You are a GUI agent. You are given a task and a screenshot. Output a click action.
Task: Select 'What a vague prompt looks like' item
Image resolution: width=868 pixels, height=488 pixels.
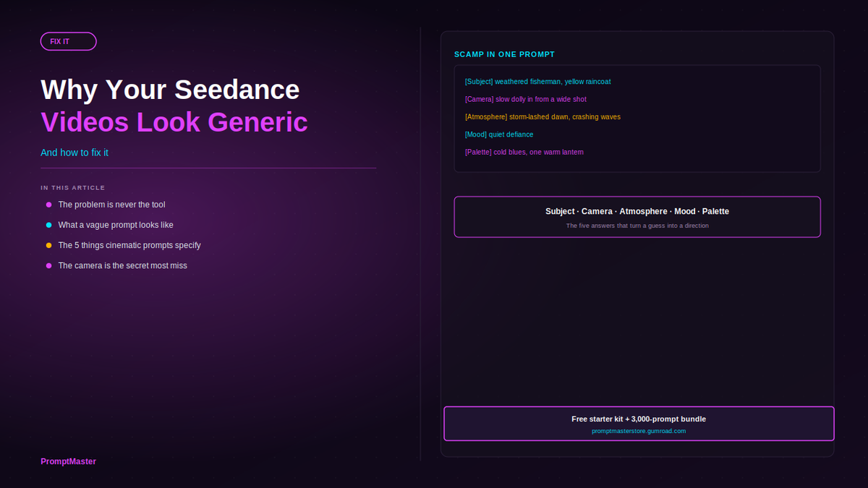(116, 225)
